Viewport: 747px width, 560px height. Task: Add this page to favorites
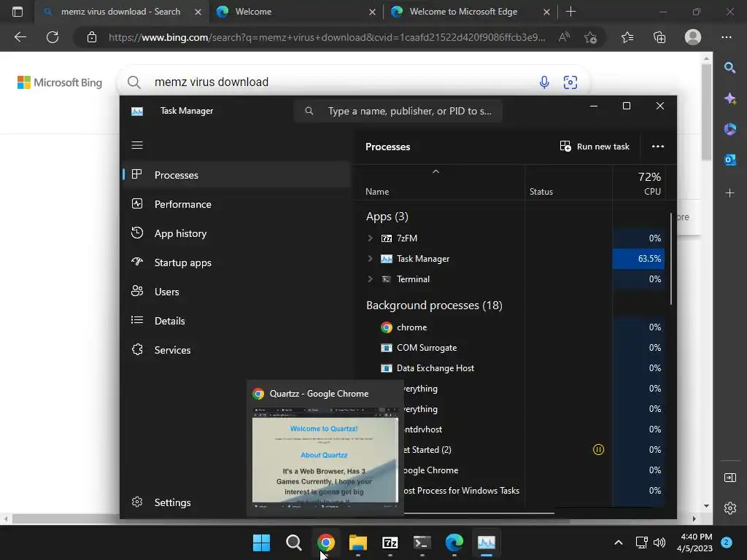590,37
